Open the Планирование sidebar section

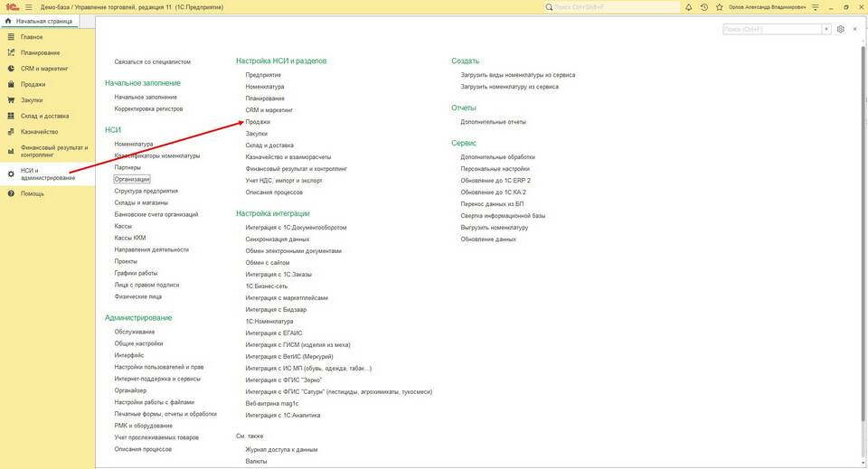pyautogui.click(x=41, y=52)
